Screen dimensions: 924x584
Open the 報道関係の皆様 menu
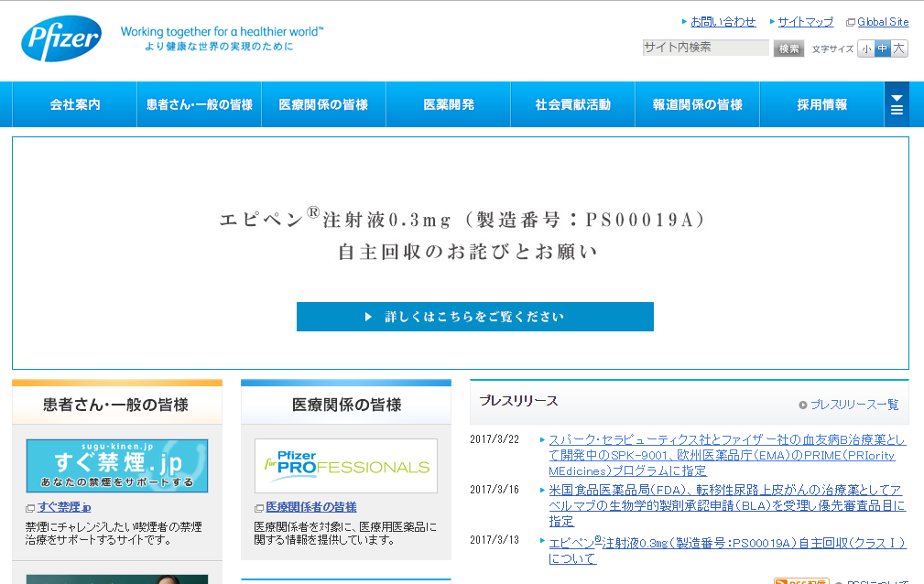click(697, 104)
